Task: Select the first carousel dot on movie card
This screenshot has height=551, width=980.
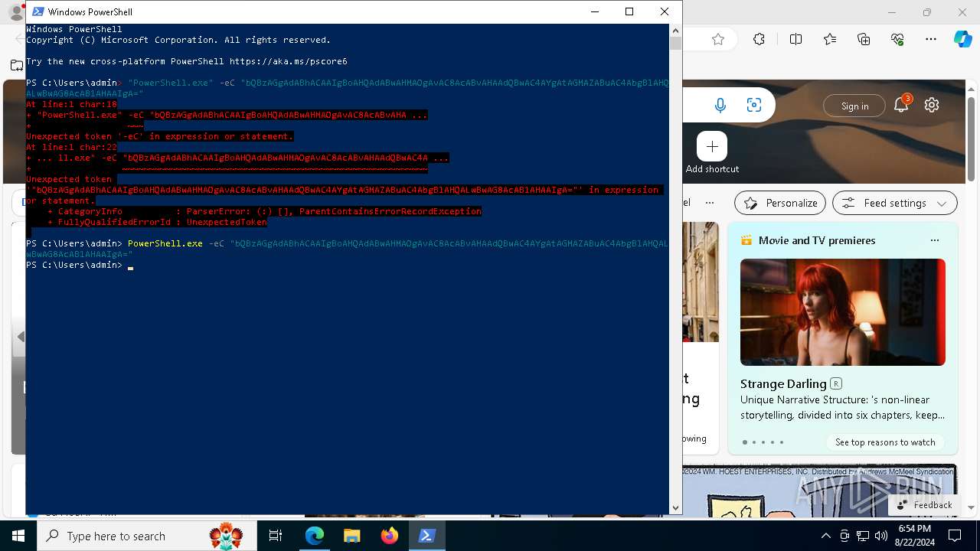Action: (745, 442)
